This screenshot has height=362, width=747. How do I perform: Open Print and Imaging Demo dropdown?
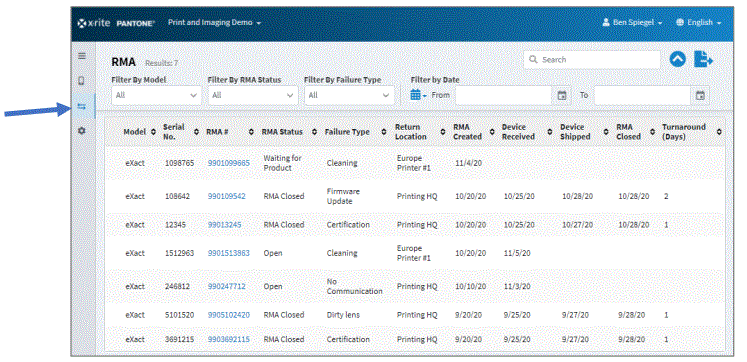pos(214,22)
